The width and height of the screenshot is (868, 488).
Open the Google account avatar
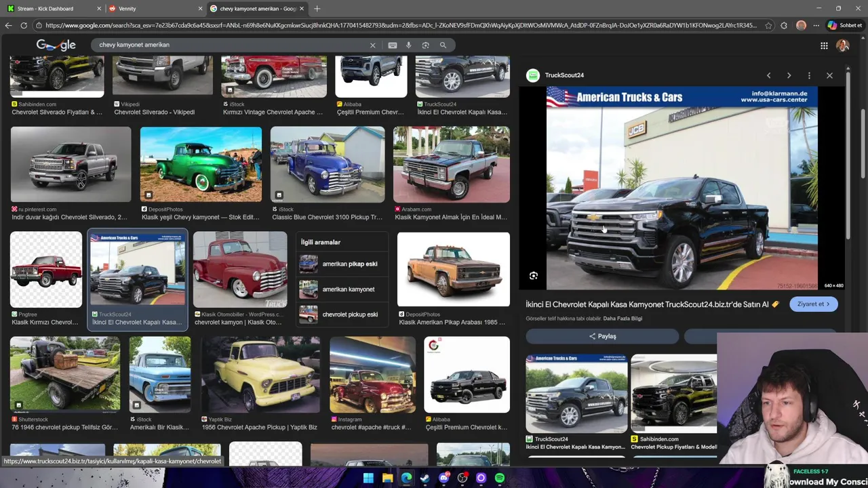[843, 45]
